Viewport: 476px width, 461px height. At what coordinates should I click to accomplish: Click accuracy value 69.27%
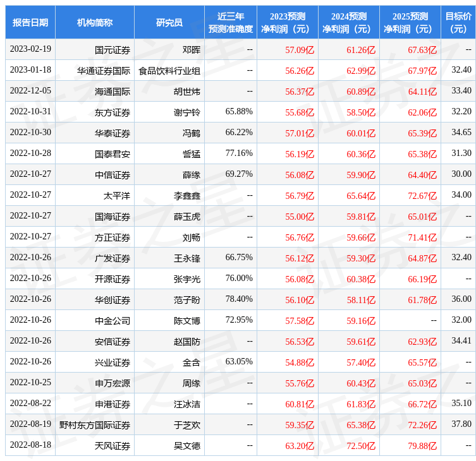(239, 174)
